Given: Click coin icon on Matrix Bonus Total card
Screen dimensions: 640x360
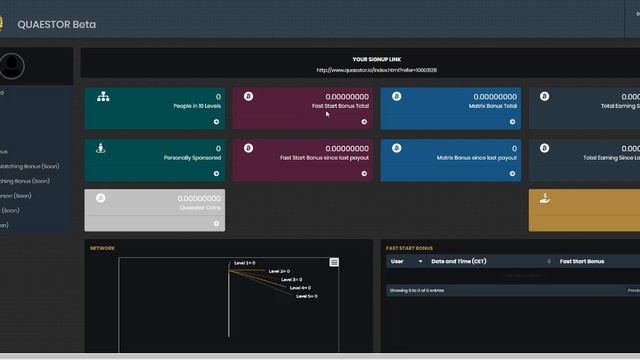Looking at the screenshot, I should pyautogui.click(x=396, y=96).
